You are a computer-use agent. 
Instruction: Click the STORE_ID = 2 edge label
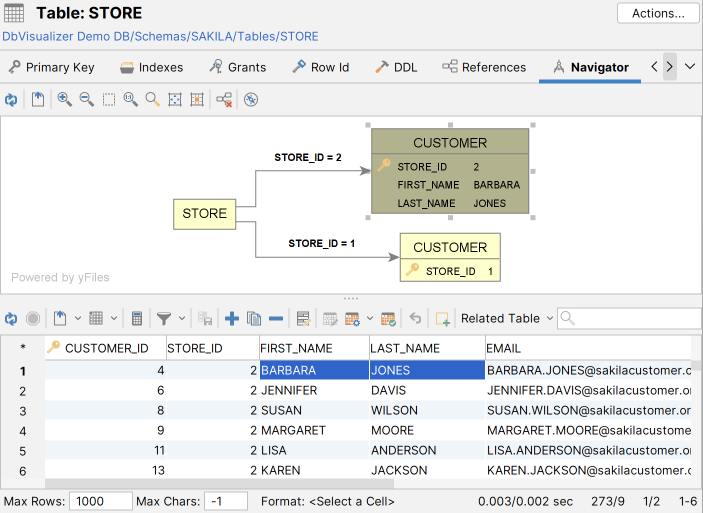[308, 157]
